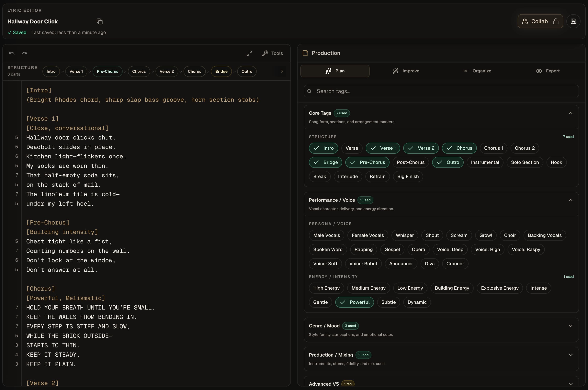Jump to Verse 1 in structure bar

76,71
